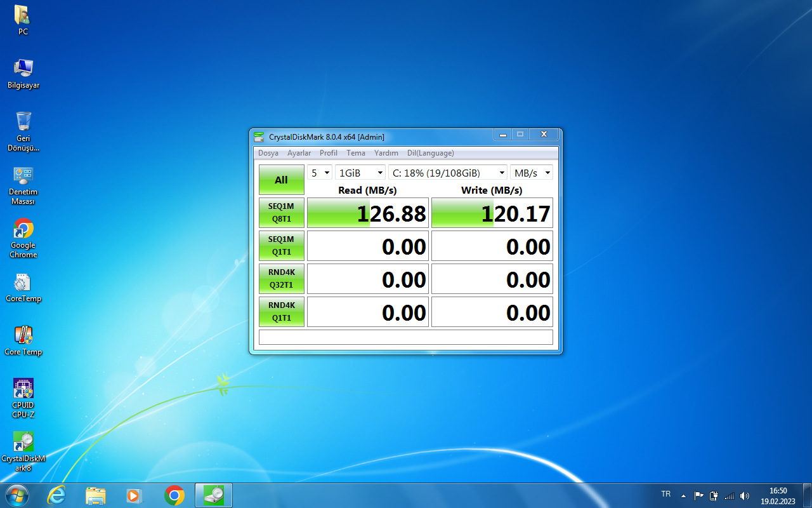Click the SEQ1M Q1T1 write value 0.00
812x508 pixels.
click(x=492, y=246)
